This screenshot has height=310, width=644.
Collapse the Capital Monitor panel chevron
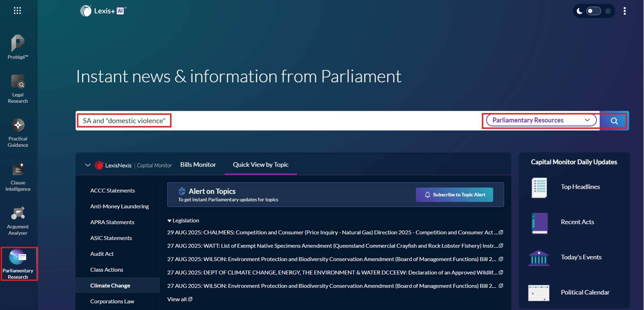[x=87, y=165]
